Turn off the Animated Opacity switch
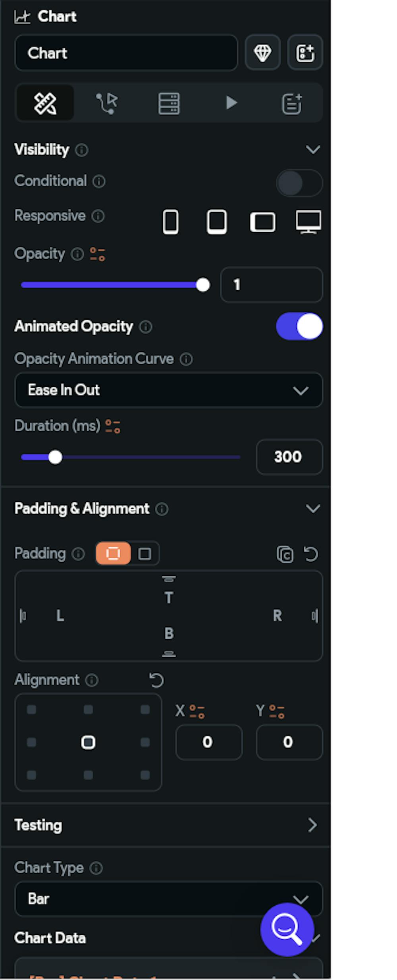397x980 pixels. click(x=299, y=326)
